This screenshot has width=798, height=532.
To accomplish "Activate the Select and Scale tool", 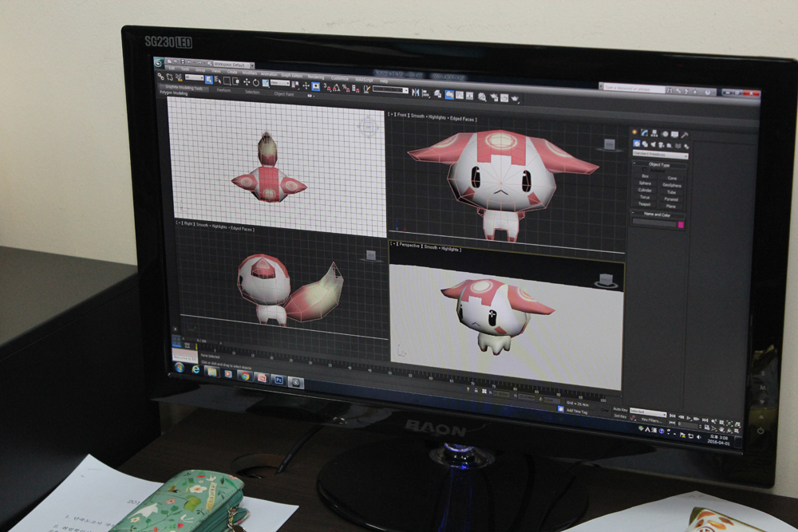I will point(266,83).
